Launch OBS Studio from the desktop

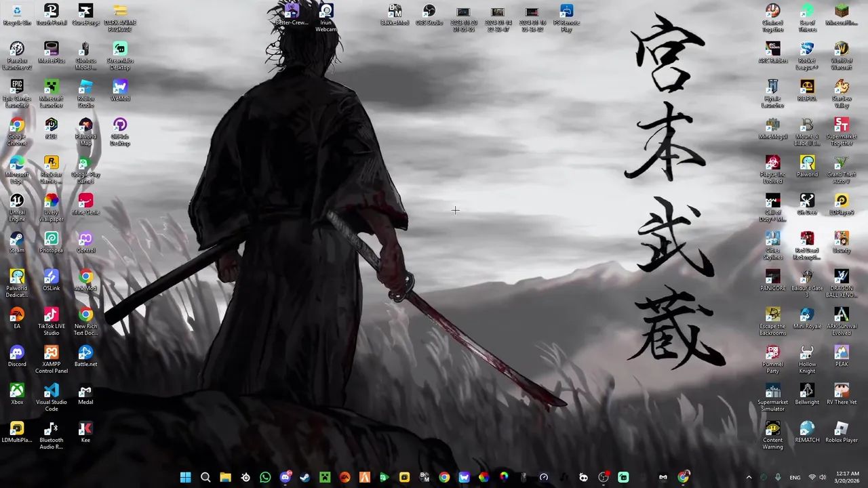(429, 15)
